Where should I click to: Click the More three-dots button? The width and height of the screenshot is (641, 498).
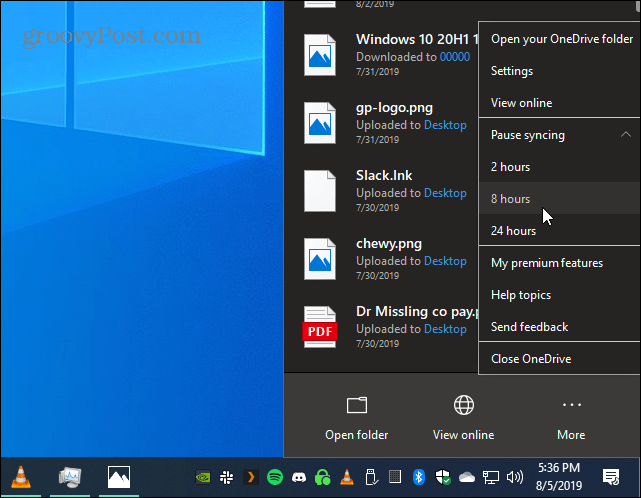[571, 417]
